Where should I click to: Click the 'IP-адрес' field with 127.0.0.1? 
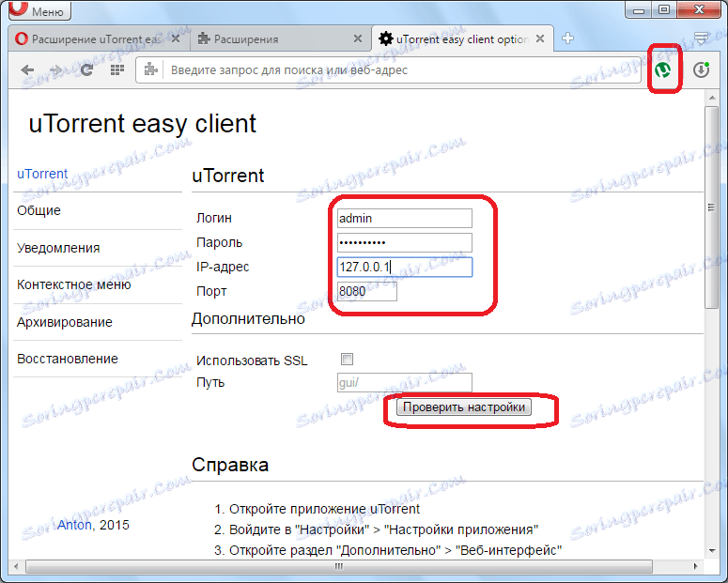point(405,267)
